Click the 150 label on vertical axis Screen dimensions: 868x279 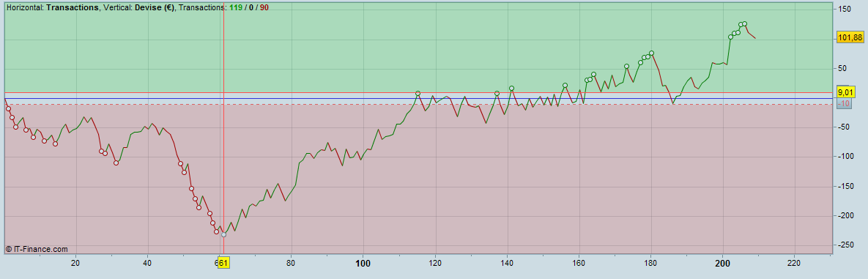point(845,10)
